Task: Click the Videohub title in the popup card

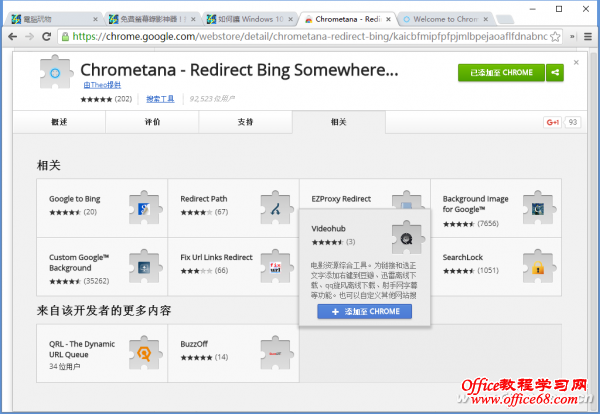Action: [x=328, y=229]
